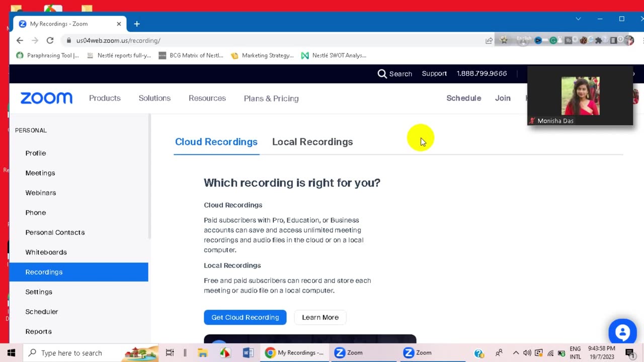
Task: Select the My Recordings browser tab
Action: [69, 24]
